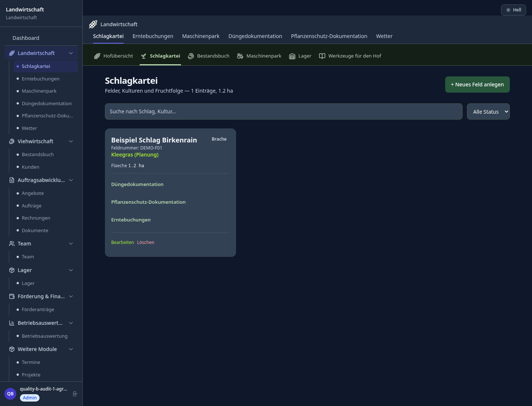532x406 pixels.
Task: Click the Betriebsauswertung chart icon
Action: 12,323
